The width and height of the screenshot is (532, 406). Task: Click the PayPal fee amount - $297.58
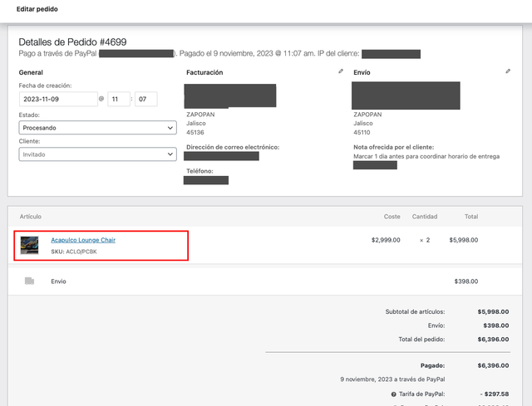click(495, 394)
